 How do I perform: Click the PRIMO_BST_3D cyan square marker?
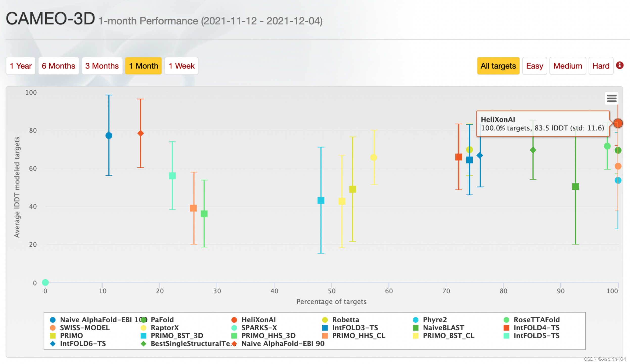tap(321, 200)
